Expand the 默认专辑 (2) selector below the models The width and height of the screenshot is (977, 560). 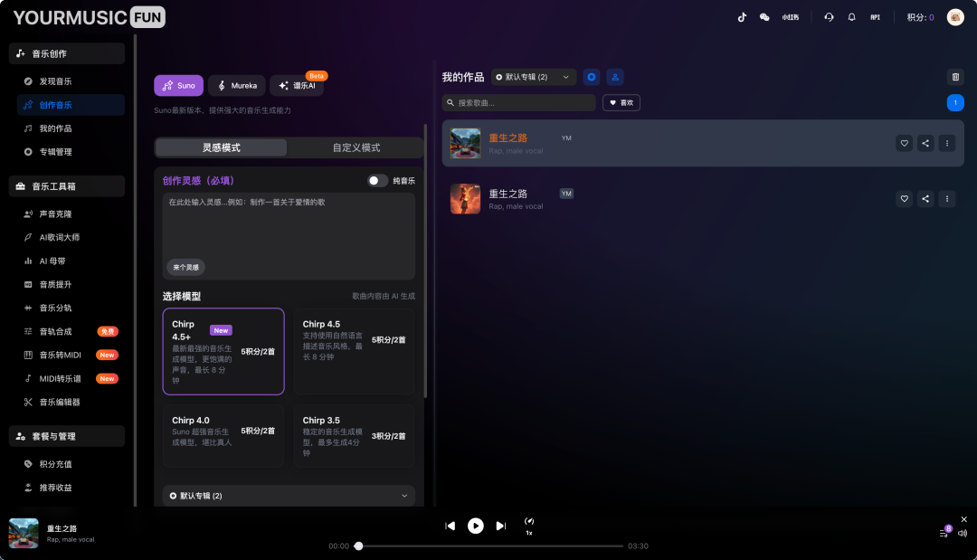289,496
